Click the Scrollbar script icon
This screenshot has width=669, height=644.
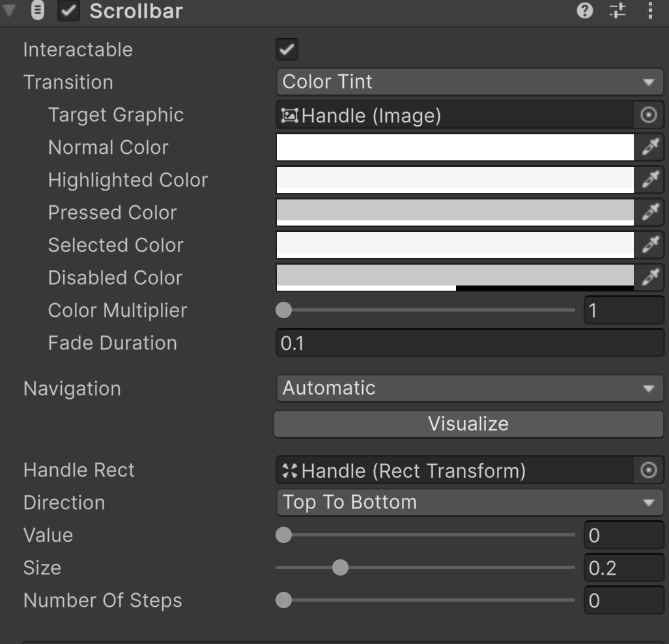point(38,10)
